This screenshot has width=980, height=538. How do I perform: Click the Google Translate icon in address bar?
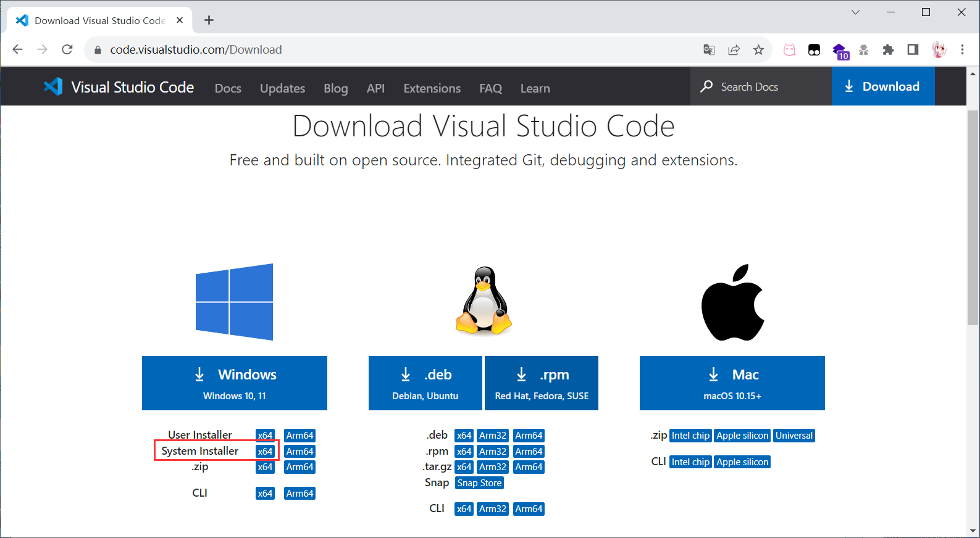[709, 50]
